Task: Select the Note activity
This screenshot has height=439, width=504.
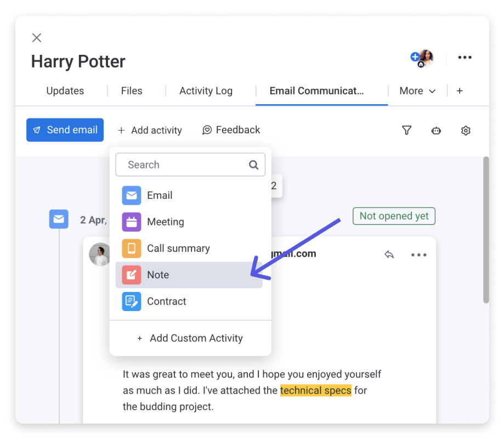Action: click(189, 275)
